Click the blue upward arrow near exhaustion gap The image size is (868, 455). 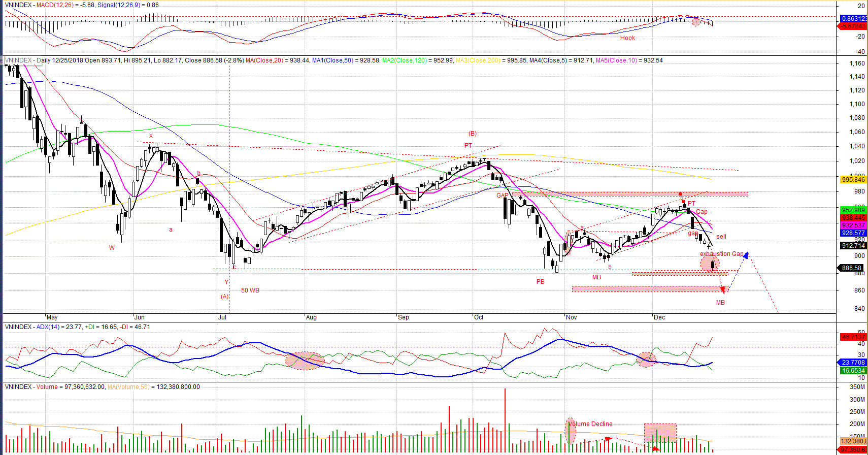pos(745,255)
